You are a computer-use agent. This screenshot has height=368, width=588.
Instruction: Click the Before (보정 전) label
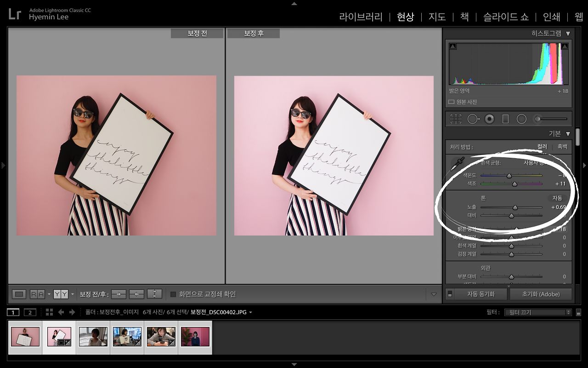197,34
